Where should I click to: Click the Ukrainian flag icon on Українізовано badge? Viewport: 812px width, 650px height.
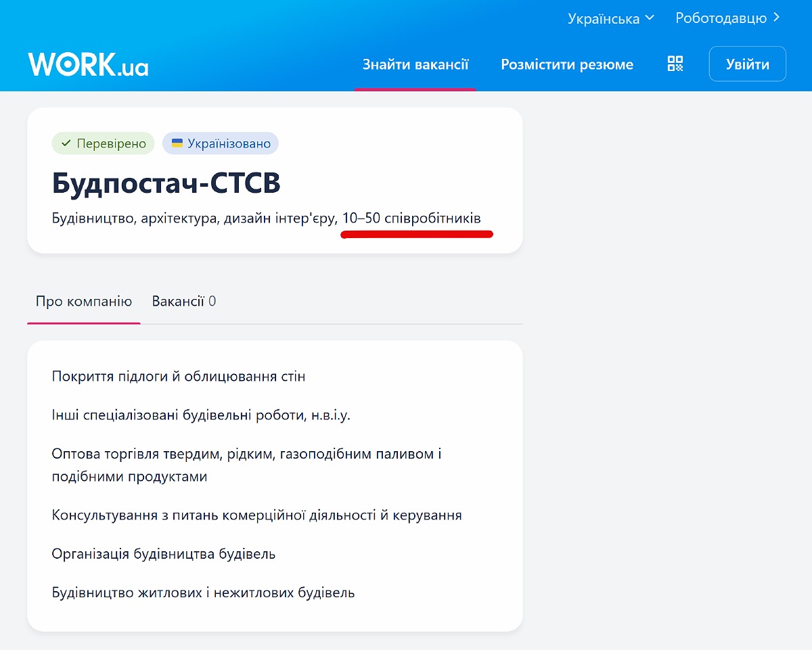(176, 143)
